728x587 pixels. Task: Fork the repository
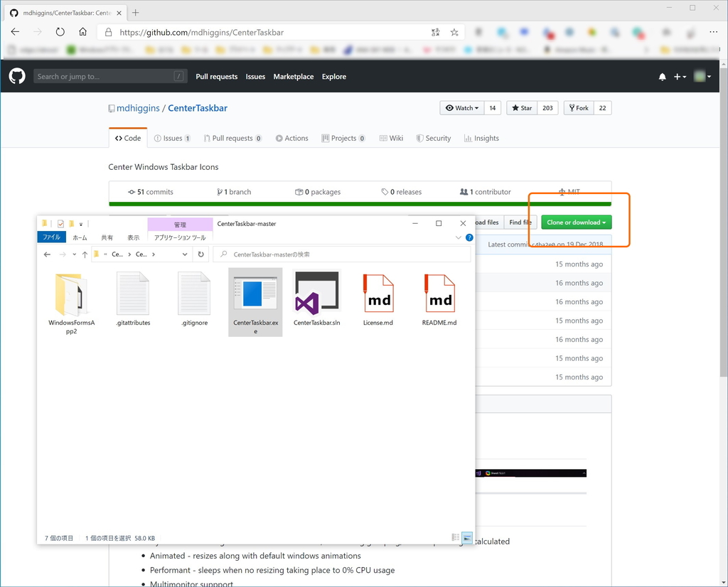pos(579,108)
